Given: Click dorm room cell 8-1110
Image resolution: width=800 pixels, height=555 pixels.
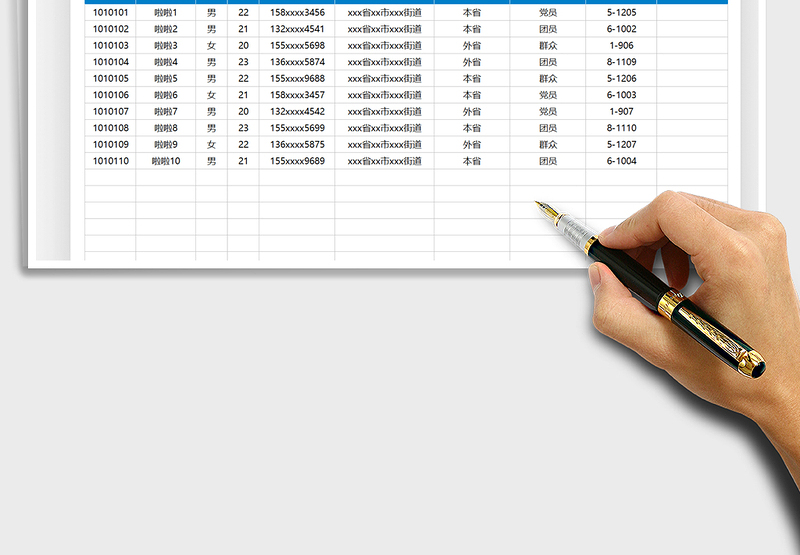Looking at the screenshot, I should pos(621,128).
